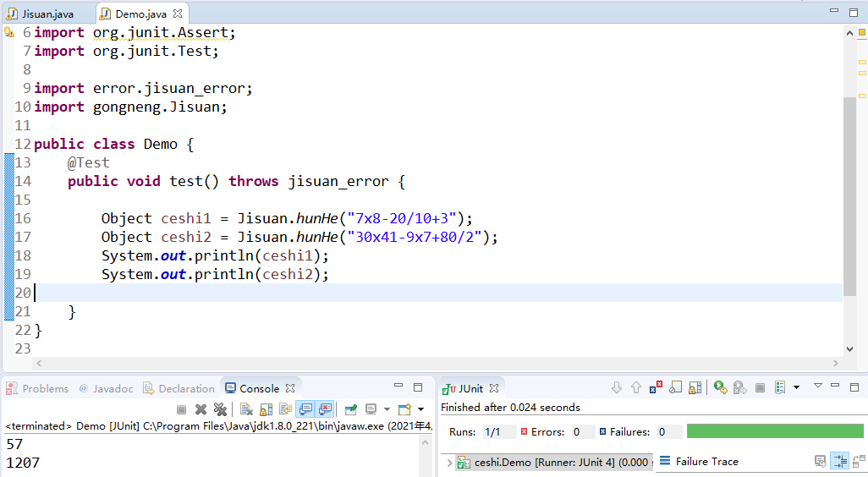Click Clear Console icon

(246, 409)
